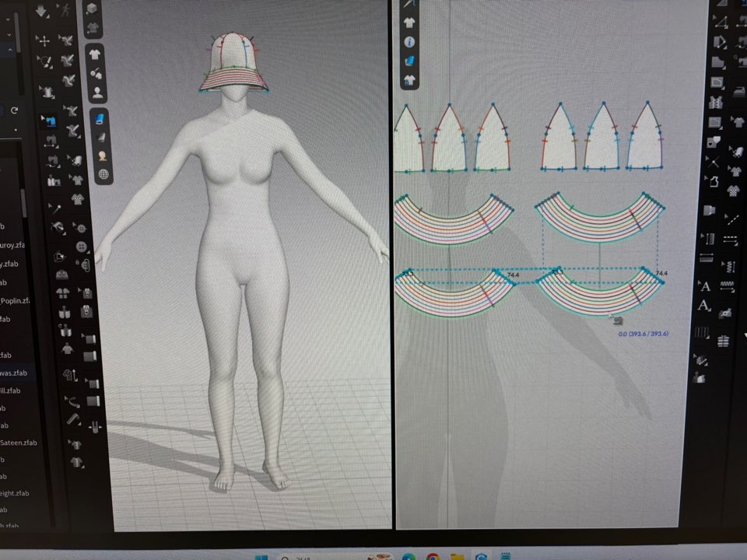Choose the tape measure tool
Image resolution: width=747 pixels, height=560 pixels.
tap(73, 418)
